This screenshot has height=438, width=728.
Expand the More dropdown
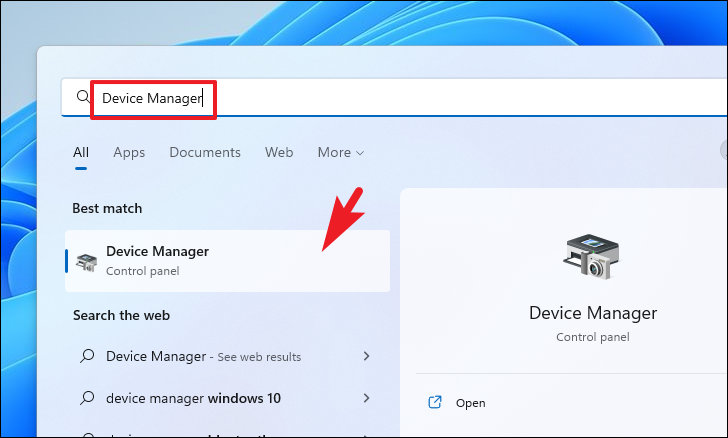341,152
